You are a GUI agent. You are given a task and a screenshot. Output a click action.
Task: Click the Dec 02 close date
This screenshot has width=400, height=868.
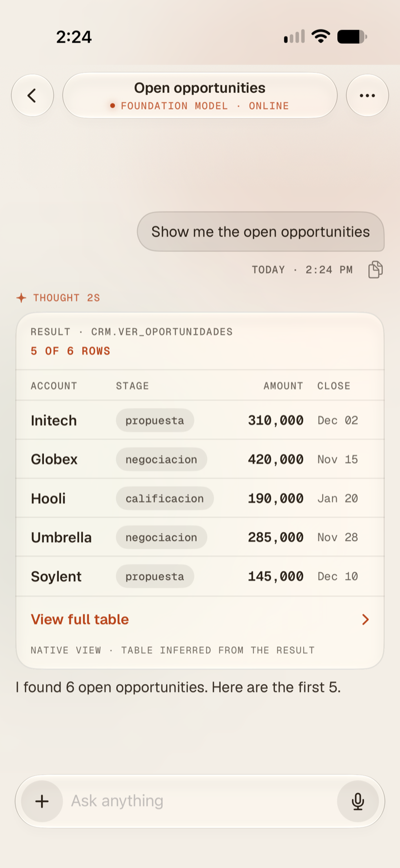pyautogui.click(x=338, y=420)
